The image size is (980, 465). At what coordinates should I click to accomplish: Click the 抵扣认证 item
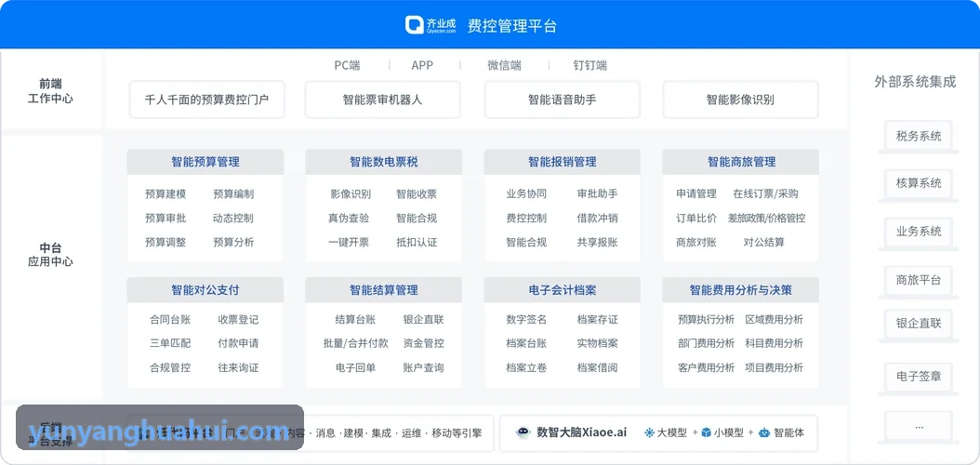pos(417,242)
